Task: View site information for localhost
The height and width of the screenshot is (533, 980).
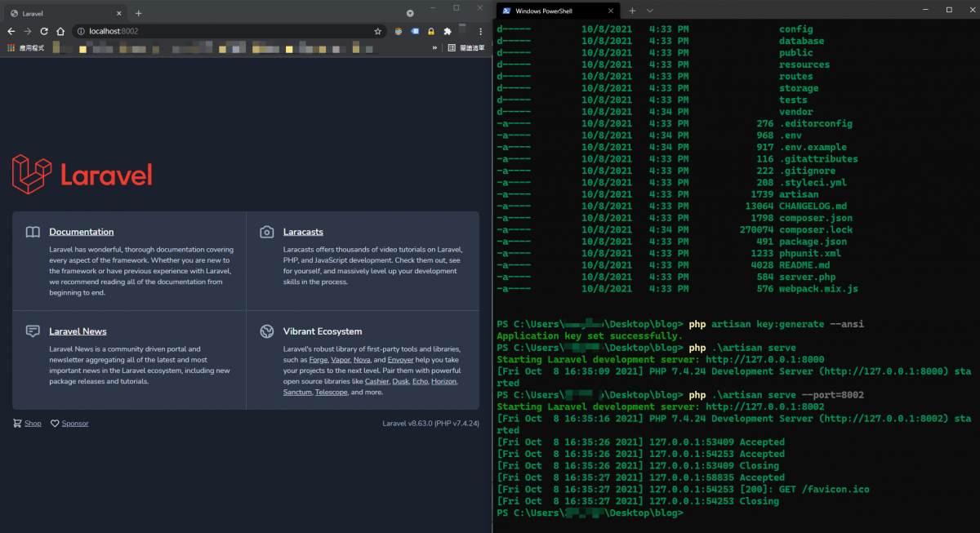Action: (82, 31)
